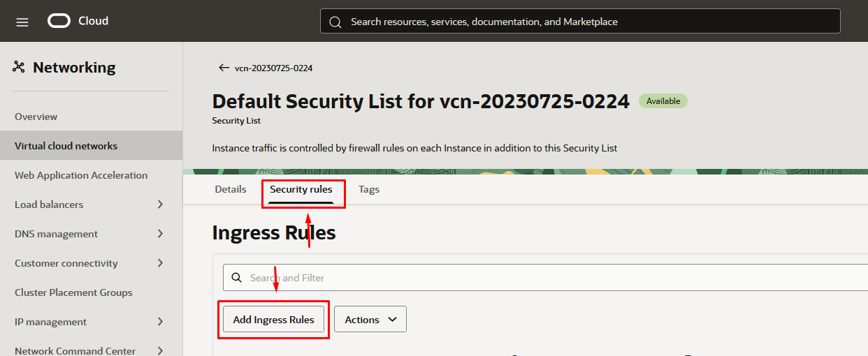Open the Actions dropdown
The image size is (868, 356).
click(x=370, y=320)
